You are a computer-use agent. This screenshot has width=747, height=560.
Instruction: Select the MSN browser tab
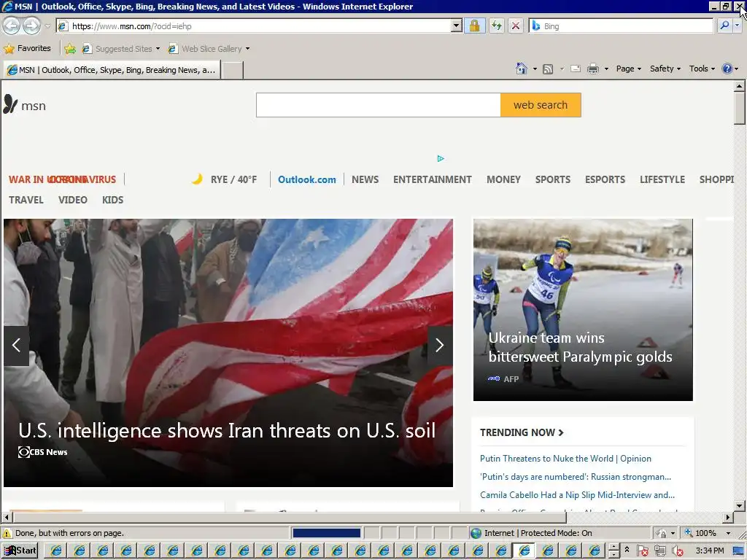(112, 70)
